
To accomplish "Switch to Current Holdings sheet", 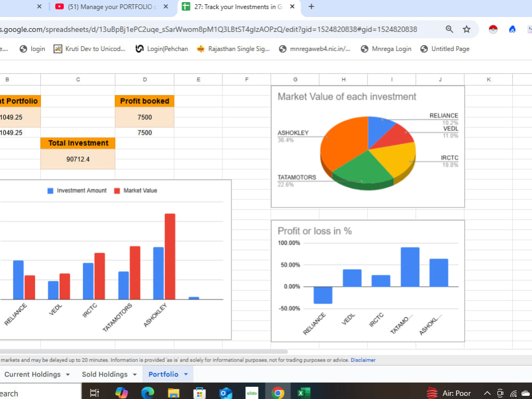I will [32, 374].
